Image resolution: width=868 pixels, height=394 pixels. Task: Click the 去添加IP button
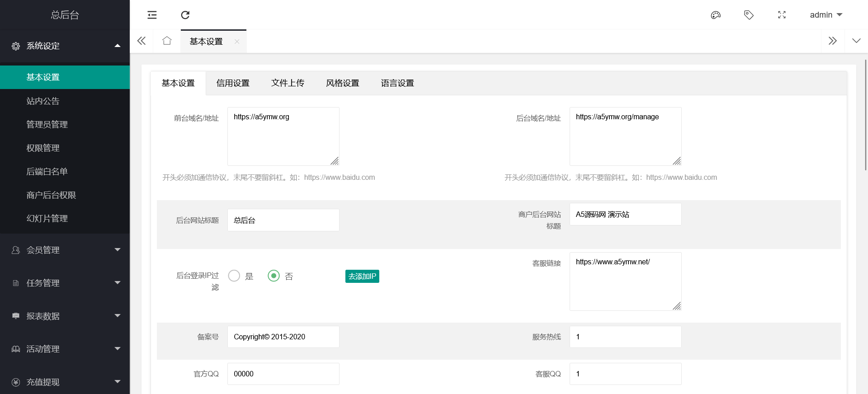[362, 276]
